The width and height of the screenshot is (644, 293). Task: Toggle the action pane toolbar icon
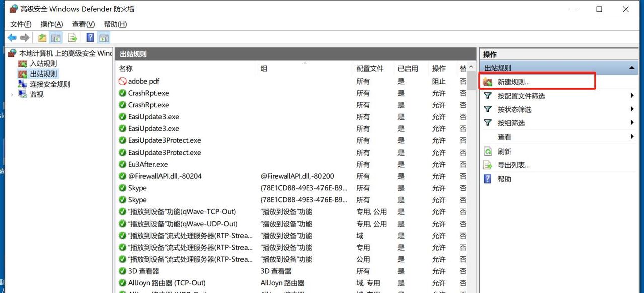[x=104, y=38]
